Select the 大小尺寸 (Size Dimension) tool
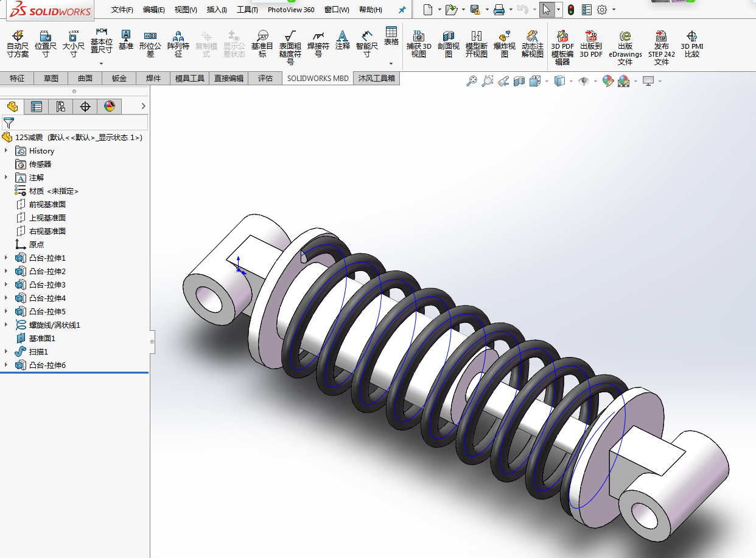The height and width of the screenshot is (558, 756). (x=74, y=44)
